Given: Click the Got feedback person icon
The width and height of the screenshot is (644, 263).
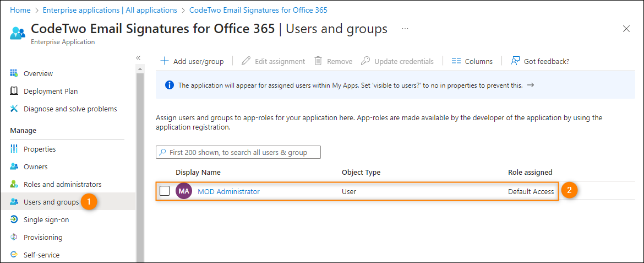Looking at the screenshot, I should point(515,61).
